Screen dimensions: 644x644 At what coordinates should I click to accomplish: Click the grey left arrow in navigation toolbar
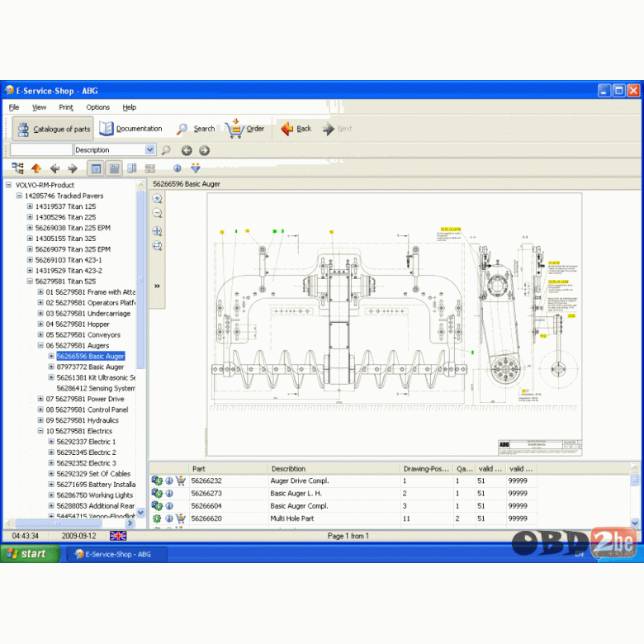(x=54, y=168)
